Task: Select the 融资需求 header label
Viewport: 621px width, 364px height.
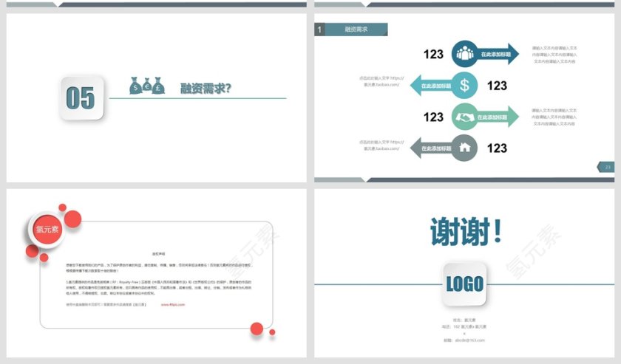Action: [356, 30]
